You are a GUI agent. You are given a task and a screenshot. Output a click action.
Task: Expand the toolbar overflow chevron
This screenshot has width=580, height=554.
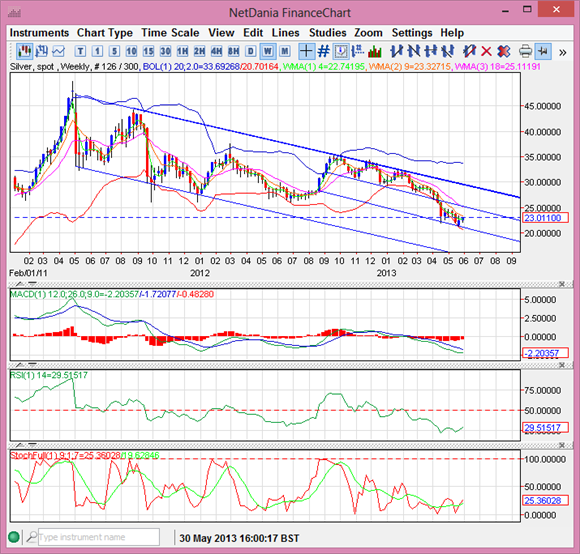(562, 52)
